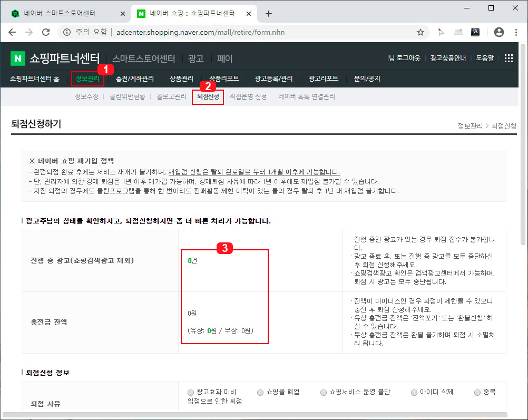Image resolution: width=528 pixels, height=420 pixels.
Task: Maximize the Chrome window
Action: point(491,8)
